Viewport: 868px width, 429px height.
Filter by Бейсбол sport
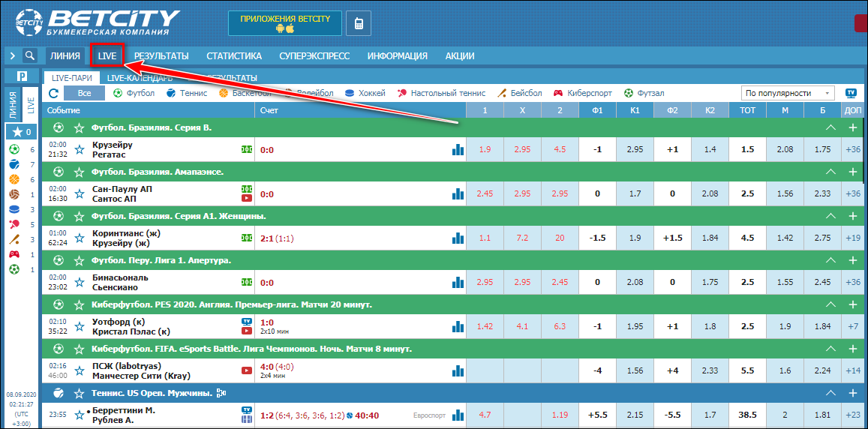(x=519, y=94)
